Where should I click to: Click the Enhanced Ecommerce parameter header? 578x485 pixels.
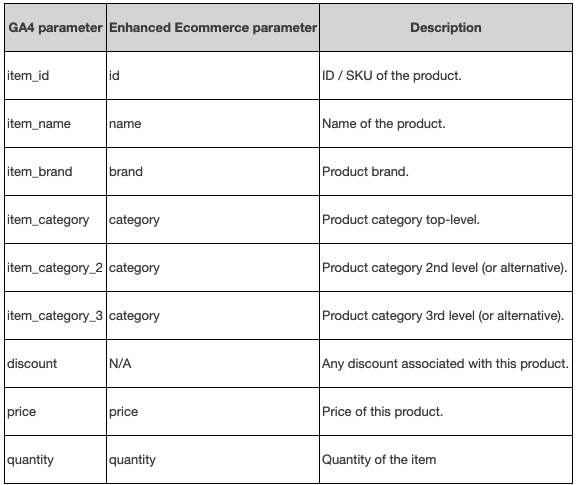[213, 28]
